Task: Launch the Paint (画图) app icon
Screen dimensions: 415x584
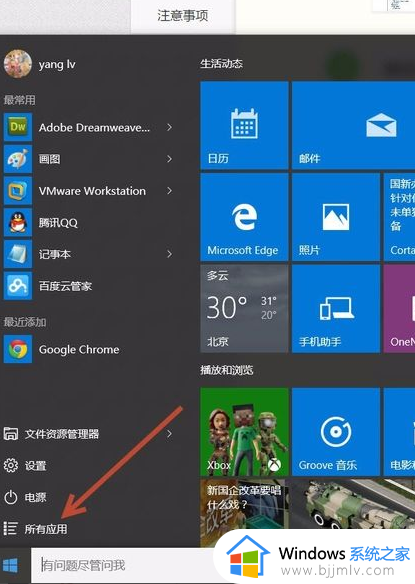Action: 18,159
